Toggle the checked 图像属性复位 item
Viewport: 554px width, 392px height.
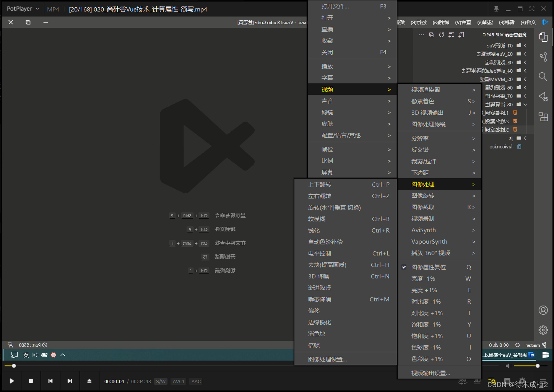coord(439,267)
